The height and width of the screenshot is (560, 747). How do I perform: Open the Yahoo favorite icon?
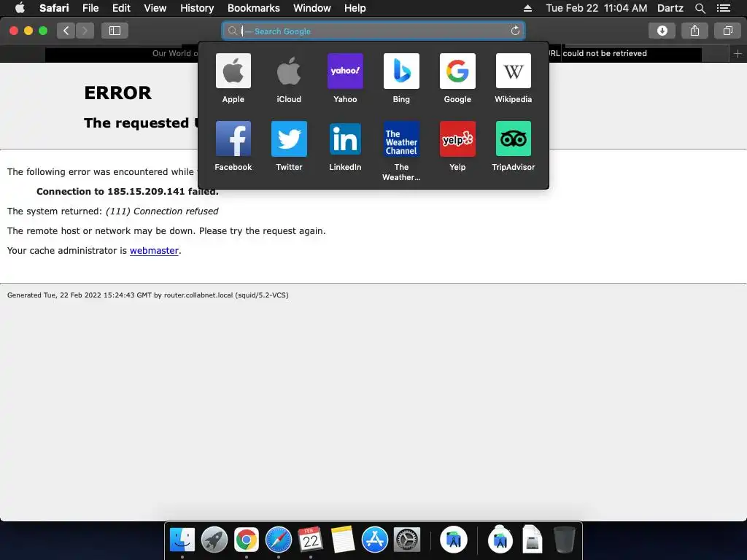coord(345,71)
